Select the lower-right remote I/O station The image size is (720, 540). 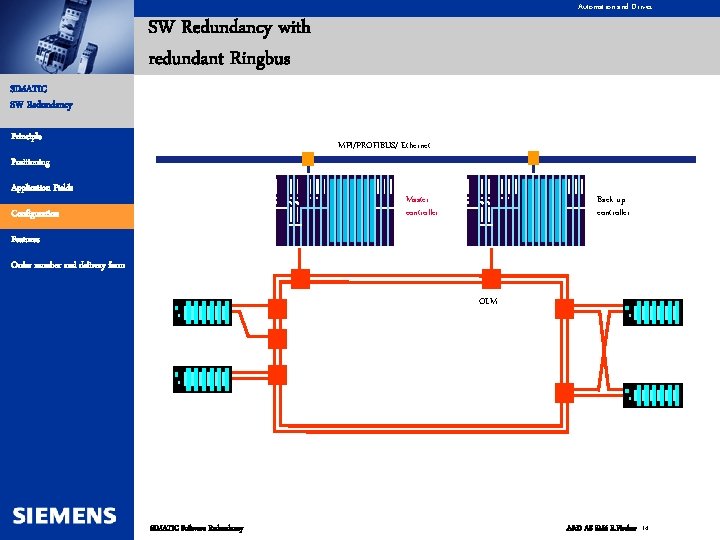click(652, 395)
